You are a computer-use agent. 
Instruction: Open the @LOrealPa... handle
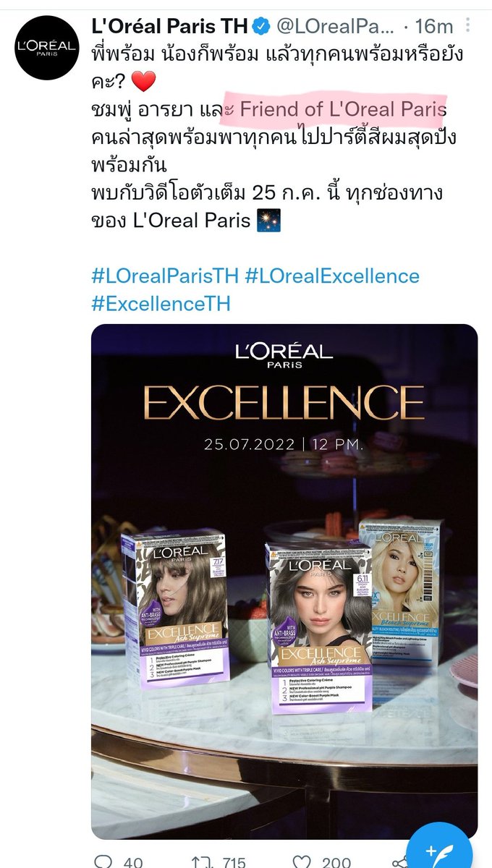(334, 27)
